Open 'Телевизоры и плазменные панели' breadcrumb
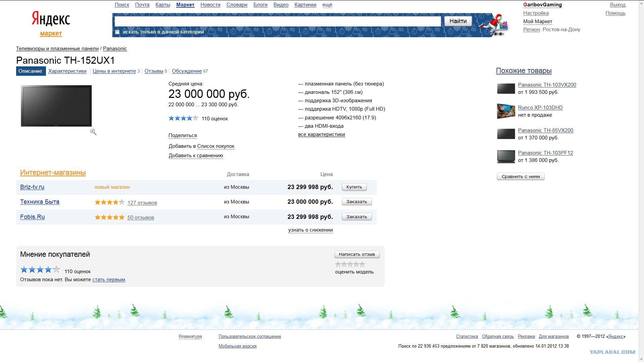 click(x=57, y=49)
